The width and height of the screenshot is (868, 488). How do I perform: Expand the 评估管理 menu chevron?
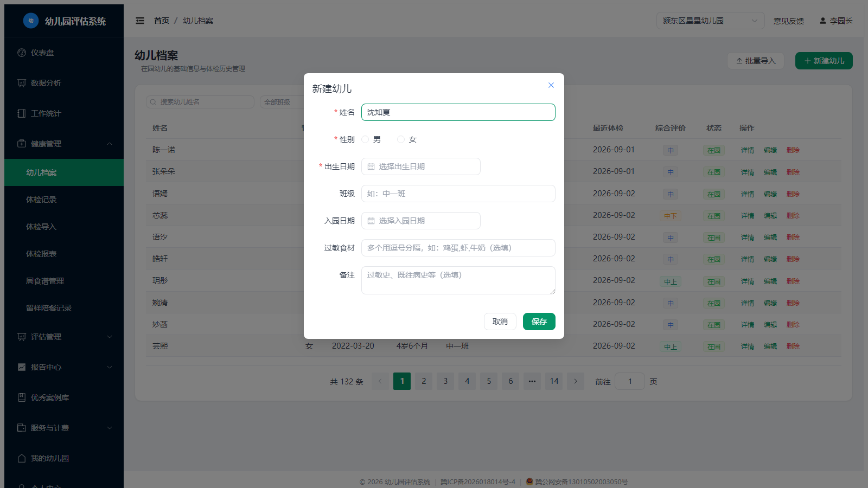coord(110,337)
